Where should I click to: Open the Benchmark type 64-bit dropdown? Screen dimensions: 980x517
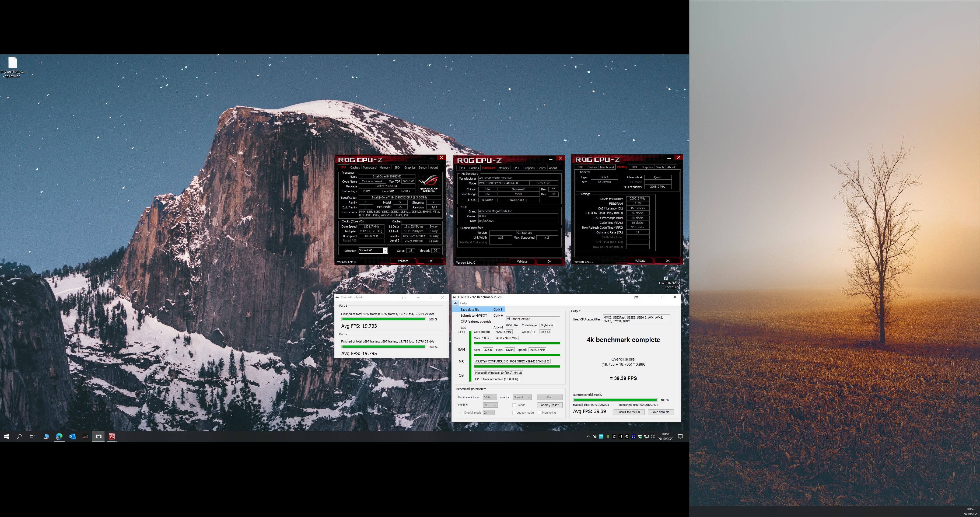pyautogui.click(x=490, y=397)
